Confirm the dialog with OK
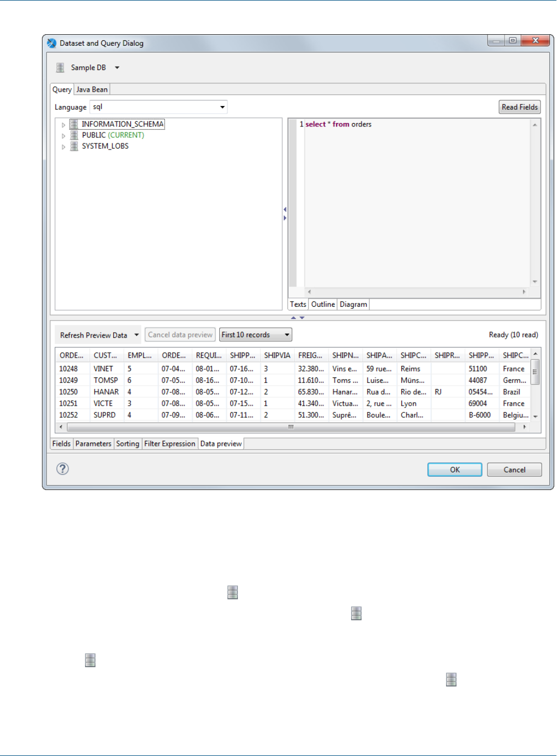This screenshot has width=557, height=756. tap(455, 470)
